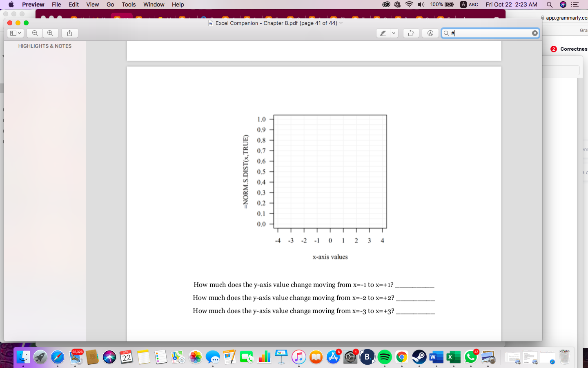Open the Share button in Preview toolbar
Screen dimensions: 588x368
pyautogui.click(x=70, y=33)
